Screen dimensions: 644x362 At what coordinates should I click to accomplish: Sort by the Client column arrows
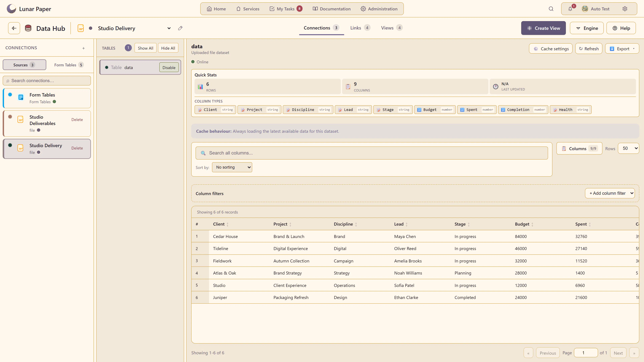228,224
